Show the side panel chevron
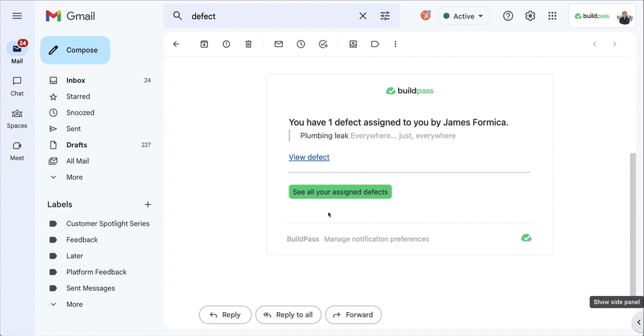644x336 pixels. [638, 322]
